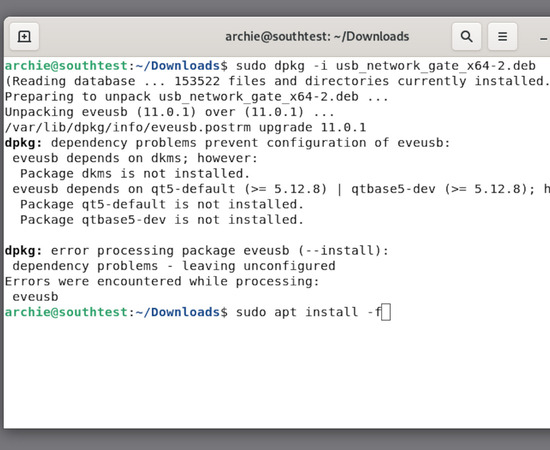Viewport: 550px width, 450px height.
Task: Minimize the terminal window
Action: pyautogui.click(x=543, y=38)
